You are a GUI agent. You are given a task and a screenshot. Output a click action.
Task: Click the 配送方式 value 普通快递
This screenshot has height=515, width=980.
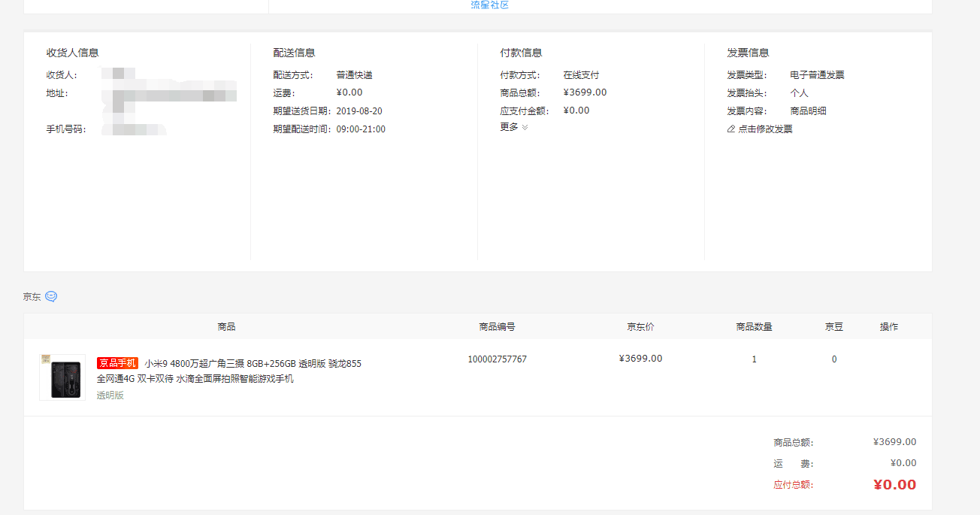pos(355,75)
